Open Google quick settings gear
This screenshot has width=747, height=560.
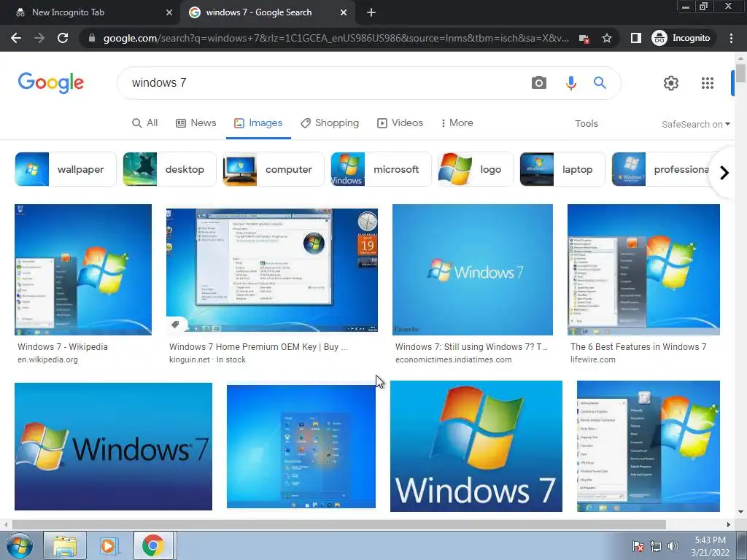click(671, 83)
